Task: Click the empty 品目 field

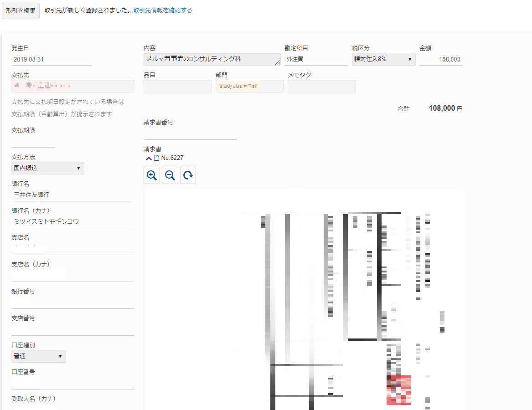Action: pos(178,87)
